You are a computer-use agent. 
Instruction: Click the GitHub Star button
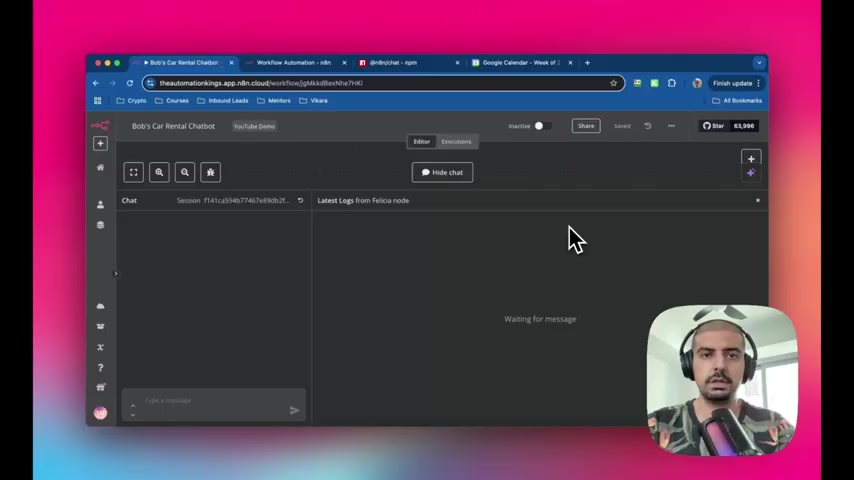[x=713, y=126]
